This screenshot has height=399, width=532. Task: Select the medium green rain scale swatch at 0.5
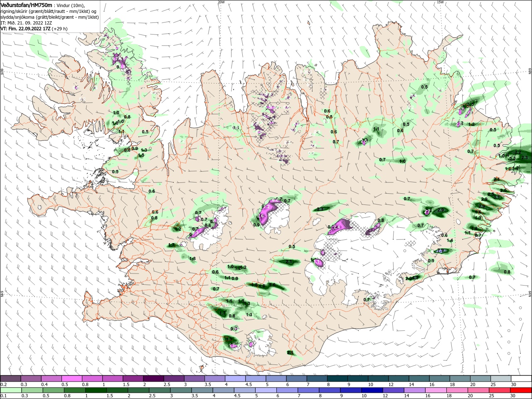(53, 390)
